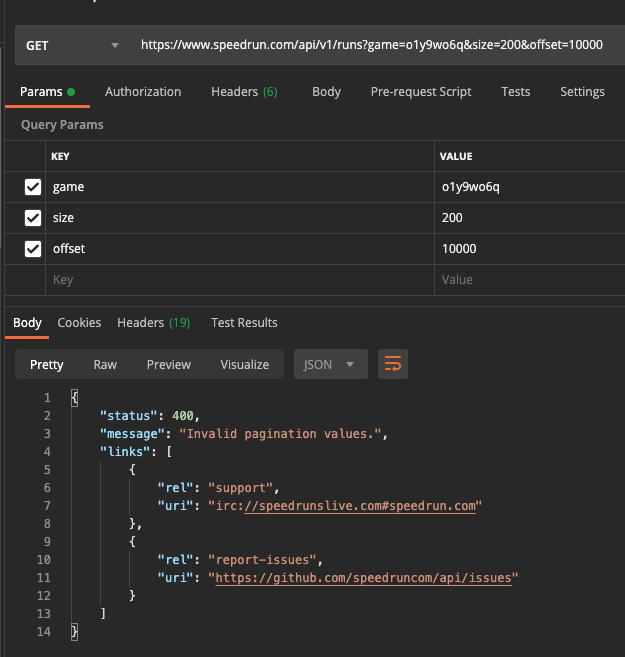Click the 'size' key cell

coord(240,218)
